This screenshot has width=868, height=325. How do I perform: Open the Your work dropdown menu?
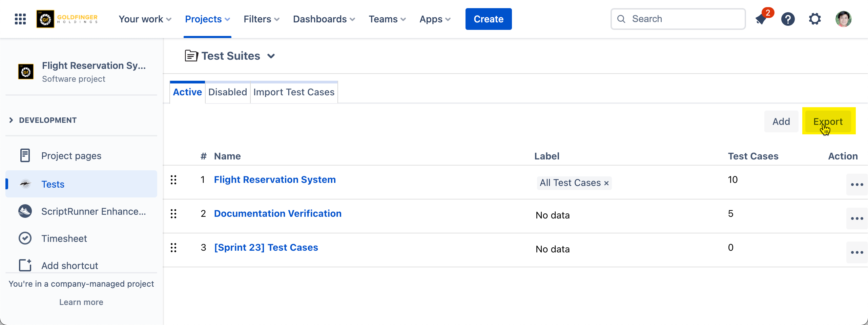click(x=145, y=19)
